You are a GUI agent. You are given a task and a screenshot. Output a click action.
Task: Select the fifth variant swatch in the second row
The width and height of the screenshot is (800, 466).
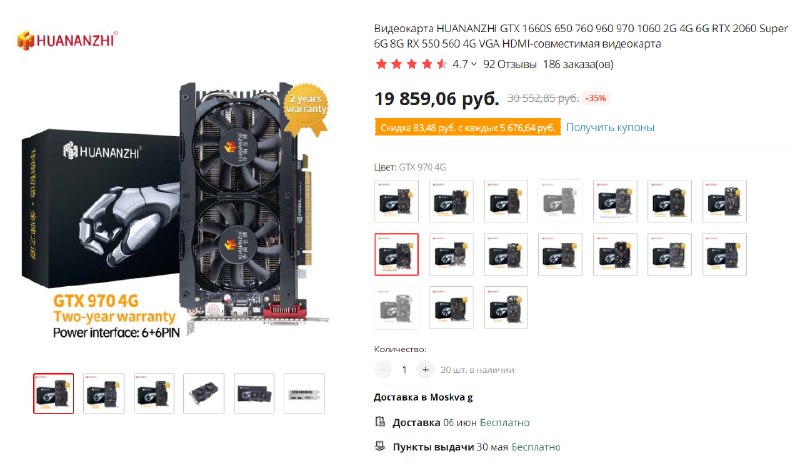[615, 254]
